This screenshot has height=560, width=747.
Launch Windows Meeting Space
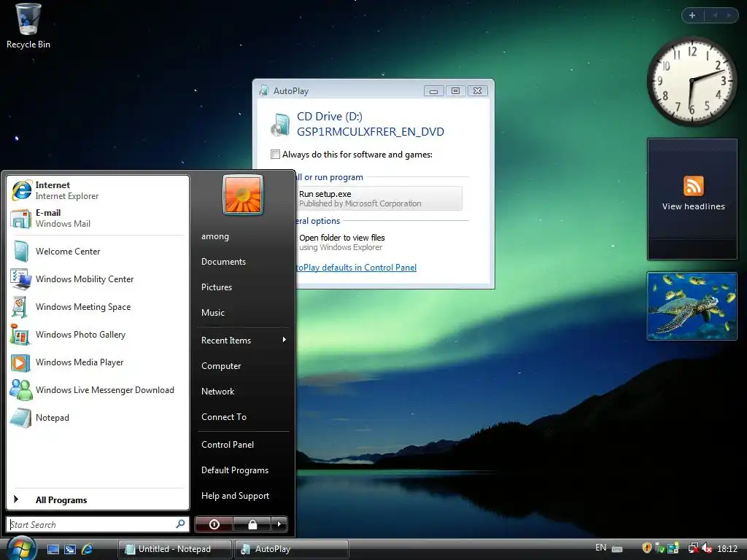tap(98, 307)
